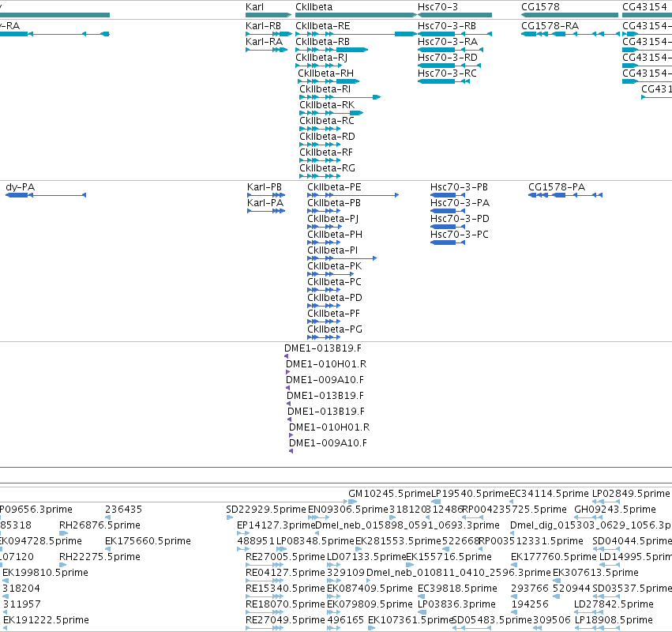Screen dimensions: 672x632
Task: Click EST RE27005.5prime
Action: (x=285, y=558)
